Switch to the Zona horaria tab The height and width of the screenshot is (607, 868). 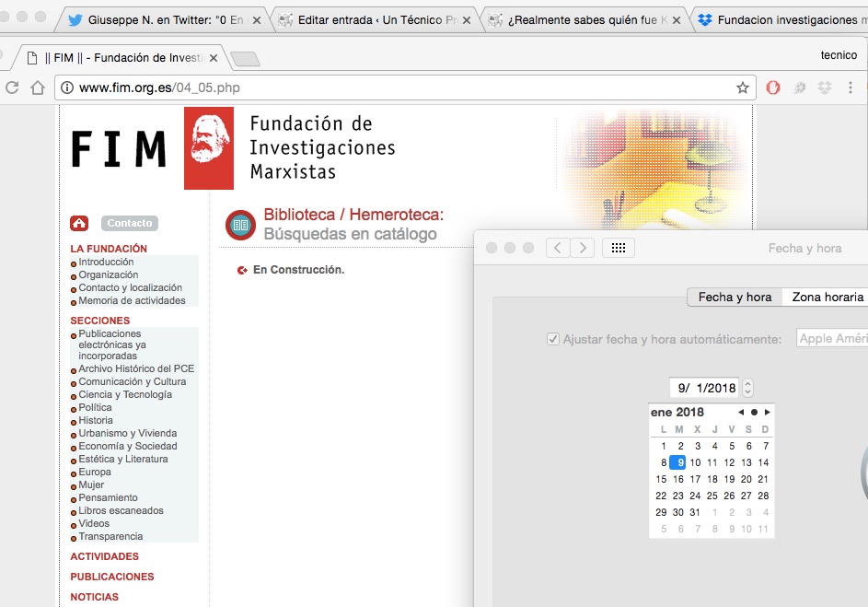827,297
